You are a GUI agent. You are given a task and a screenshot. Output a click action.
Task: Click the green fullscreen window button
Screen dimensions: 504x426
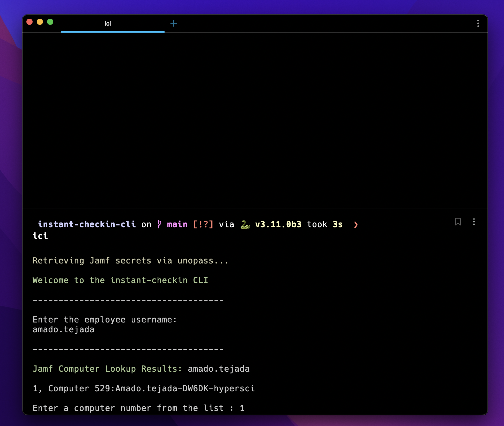coord(50,22)
